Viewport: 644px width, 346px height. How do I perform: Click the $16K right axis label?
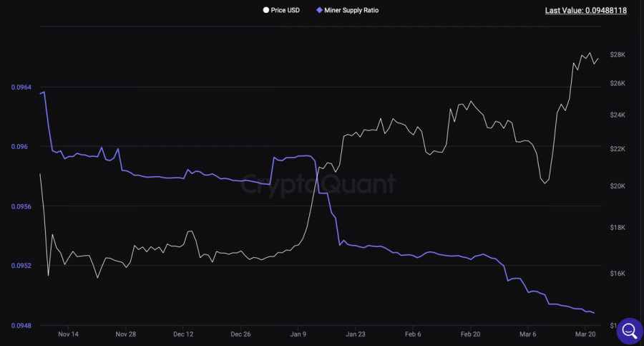tap(618, 274)
